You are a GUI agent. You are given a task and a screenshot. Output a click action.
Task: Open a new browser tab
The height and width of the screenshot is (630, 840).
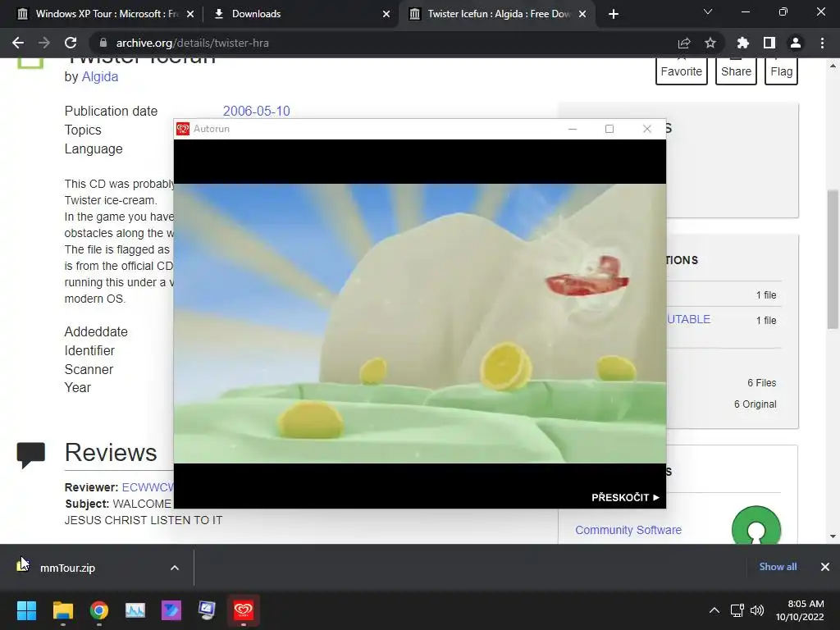pyautogui.click(x=614, y=14)
